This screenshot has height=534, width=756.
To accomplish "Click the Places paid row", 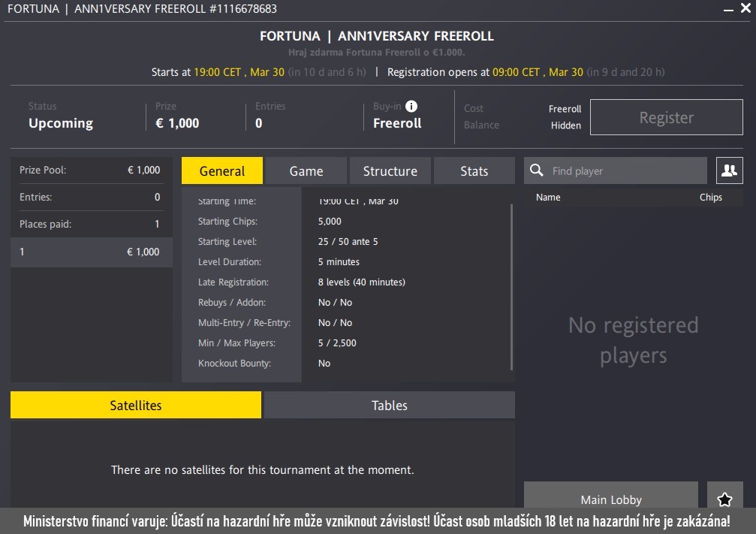I will pyautogui.click(x=92, y=224).
